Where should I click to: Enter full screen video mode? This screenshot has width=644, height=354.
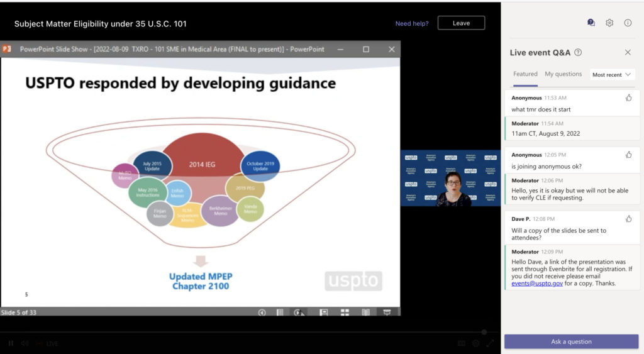coord(489,343)
